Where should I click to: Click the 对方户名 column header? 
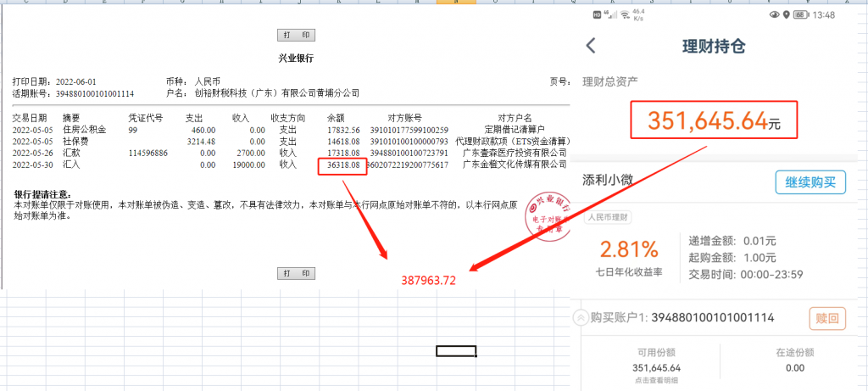(x=515, y=118)
